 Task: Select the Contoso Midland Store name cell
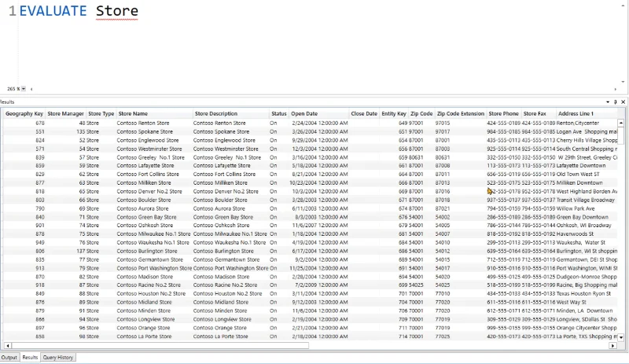point(154,302)
